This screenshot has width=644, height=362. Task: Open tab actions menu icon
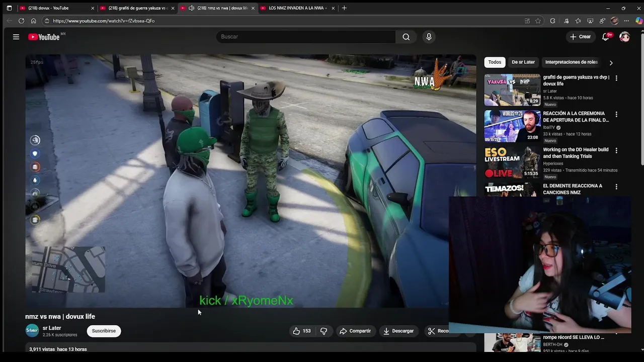coord(9,8)
